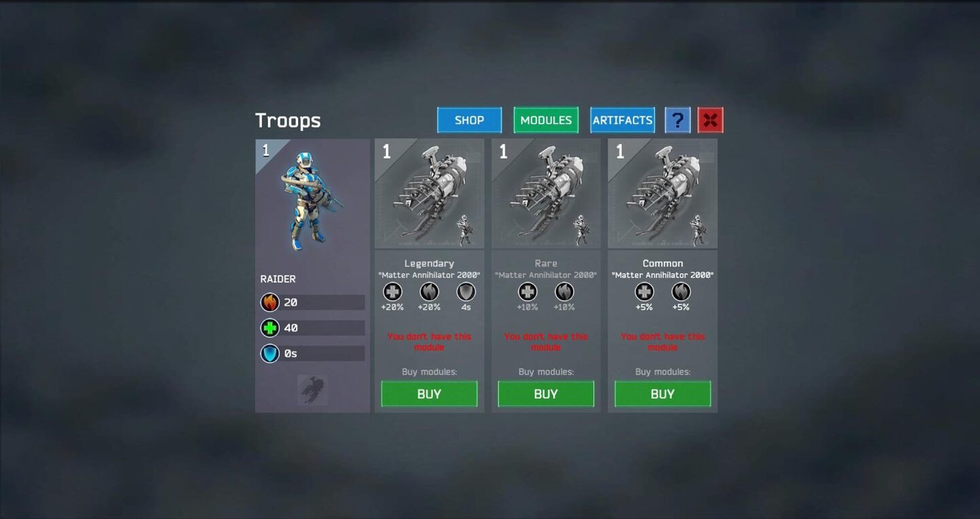The width and height of the screenshot is (980, 519).
Task: Select the Raider troop portrait
Action: (x=312, y=201)
